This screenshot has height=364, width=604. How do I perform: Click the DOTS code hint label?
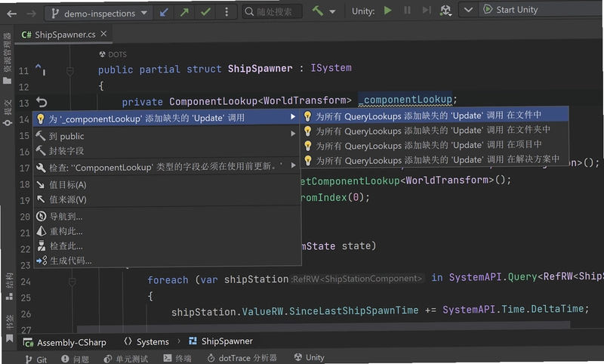coord(112,54)
